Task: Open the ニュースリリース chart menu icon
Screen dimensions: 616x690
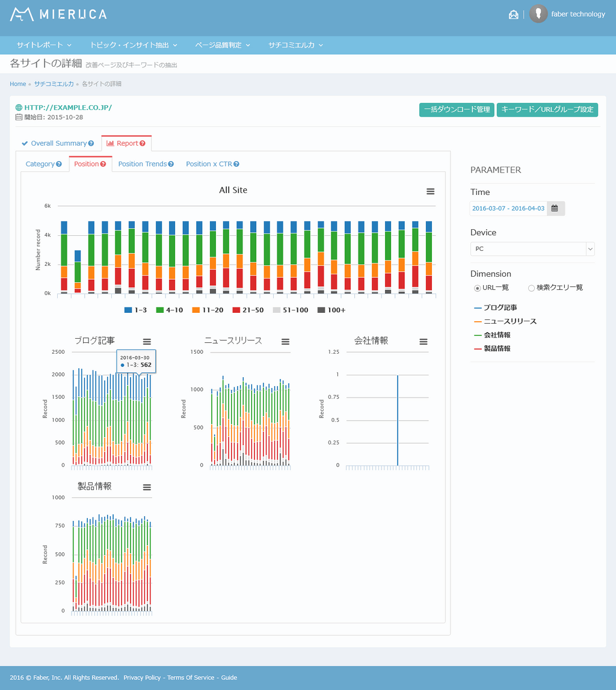Action: point(285,342)
